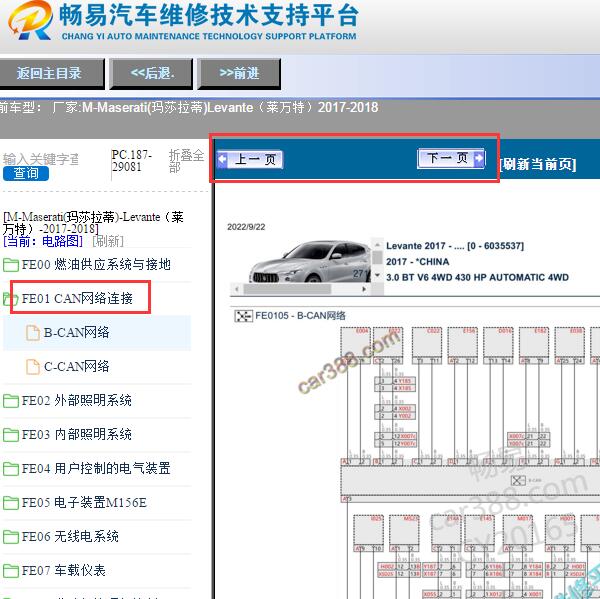Expand the FE00 燃油供应系统与接地 folder
Screen dimensions: 600x599
pyautogui.click(x=96, y=264)
